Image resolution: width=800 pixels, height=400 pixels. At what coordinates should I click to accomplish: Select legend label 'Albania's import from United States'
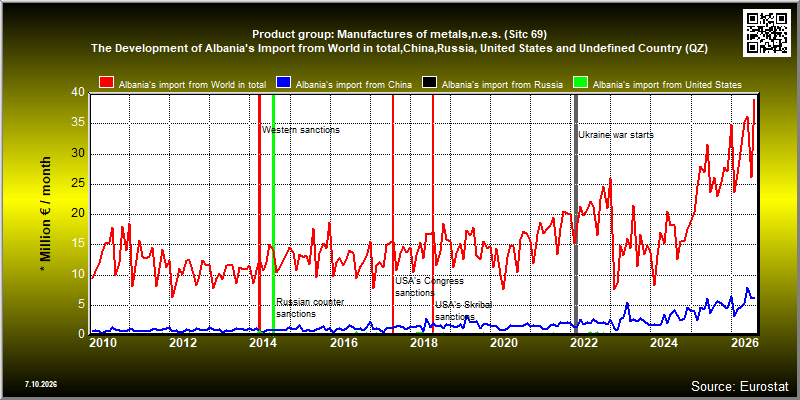(x=667, y=85)
